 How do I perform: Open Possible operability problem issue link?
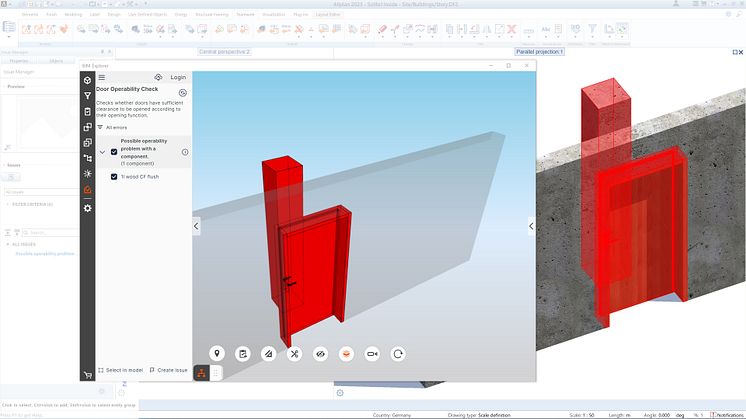tap(45, 253)
